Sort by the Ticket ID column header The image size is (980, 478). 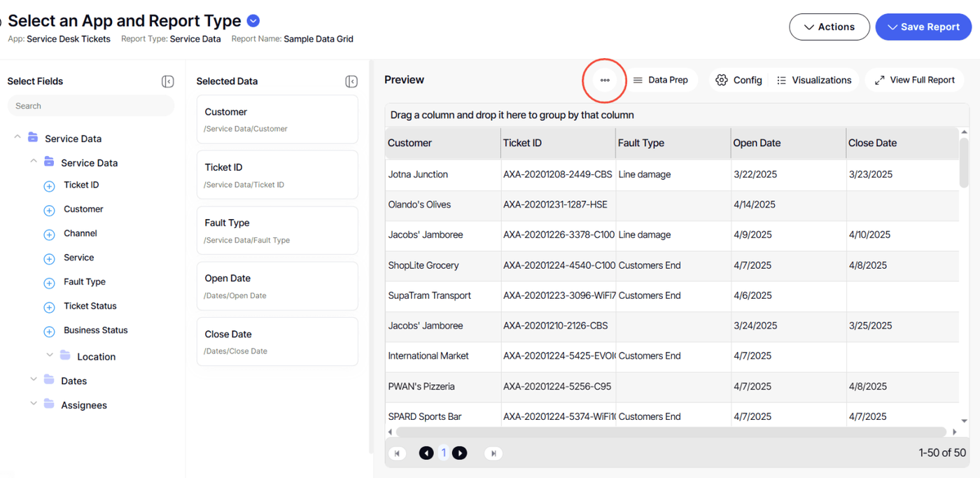(558, 143)
